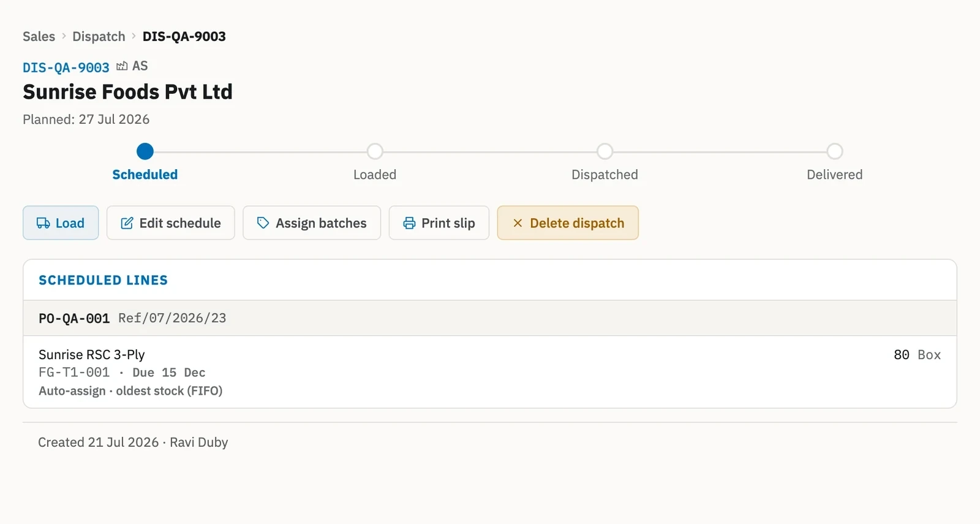Click the Delete dispatch button text
This screenshot has width=980, height=524.
[577, 223]
